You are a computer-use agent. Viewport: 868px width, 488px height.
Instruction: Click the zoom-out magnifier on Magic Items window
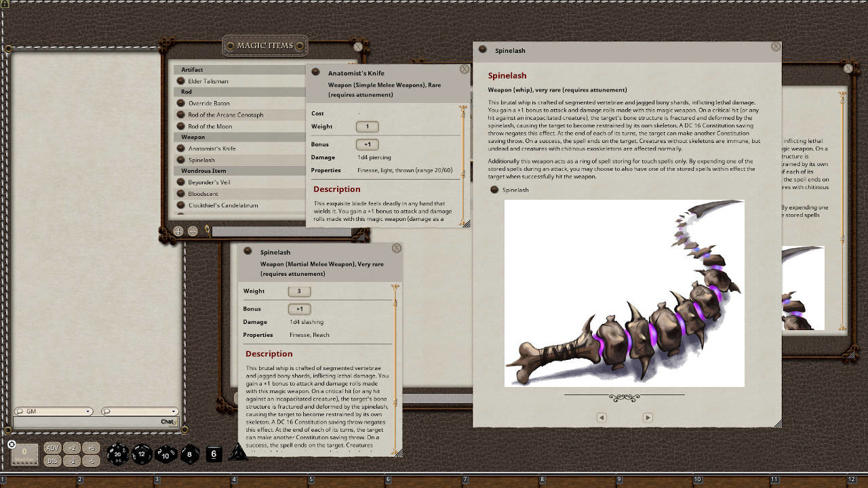coord(192,231)
